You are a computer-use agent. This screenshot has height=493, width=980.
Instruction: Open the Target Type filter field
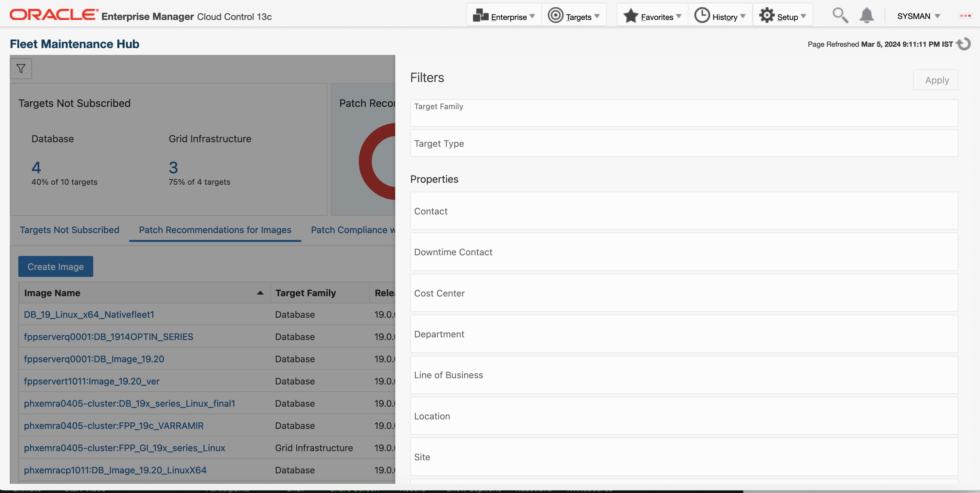(684, 143)
